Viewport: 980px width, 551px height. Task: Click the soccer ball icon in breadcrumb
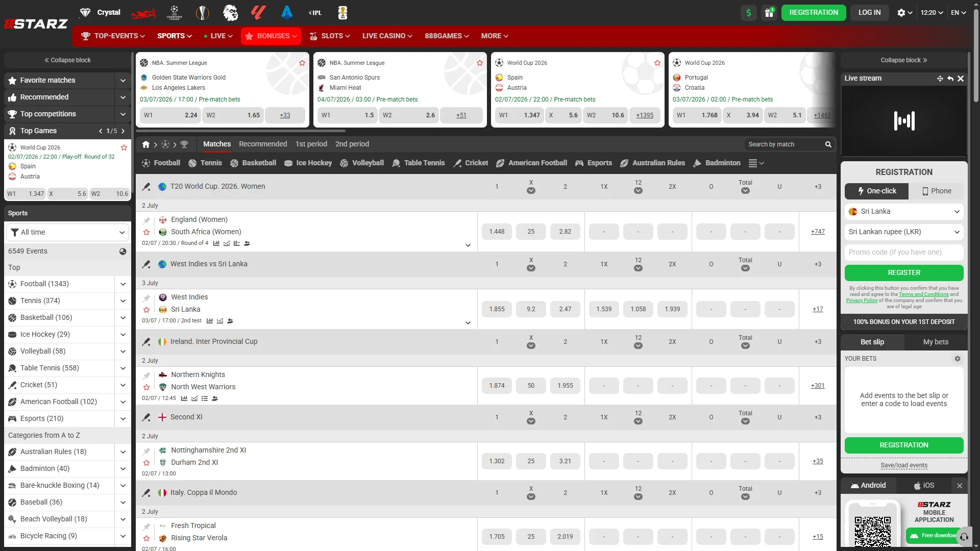tap(165, 144)
